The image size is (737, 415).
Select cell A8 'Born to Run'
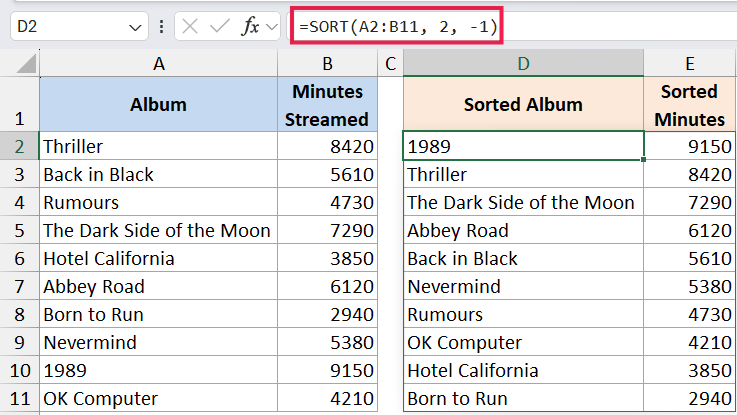point(159,314)
